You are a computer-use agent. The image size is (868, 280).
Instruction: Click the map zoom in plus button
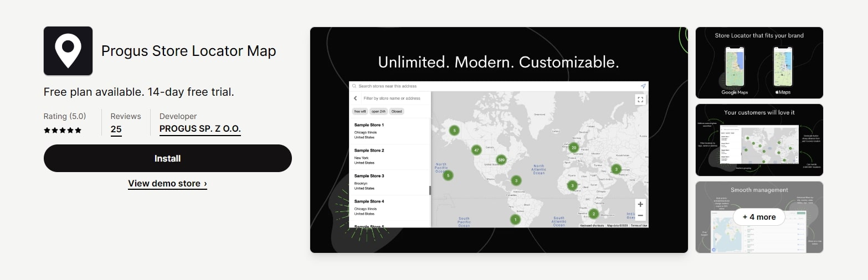(640, 204)
